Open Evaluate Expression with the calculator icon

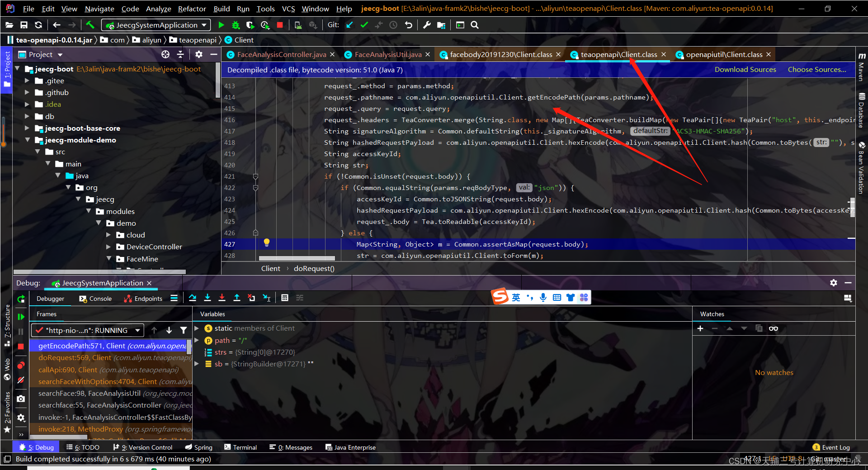(285, 298)
